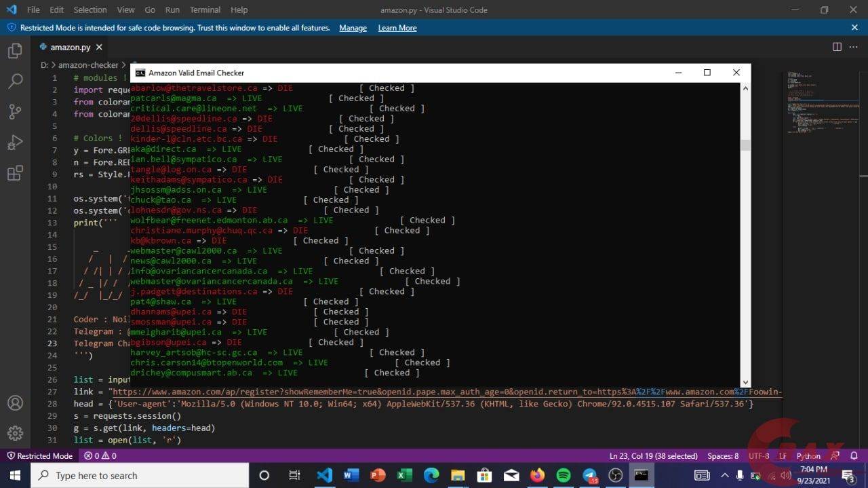Dismiss the Restricted Mode banner

(x=854, y=28)
